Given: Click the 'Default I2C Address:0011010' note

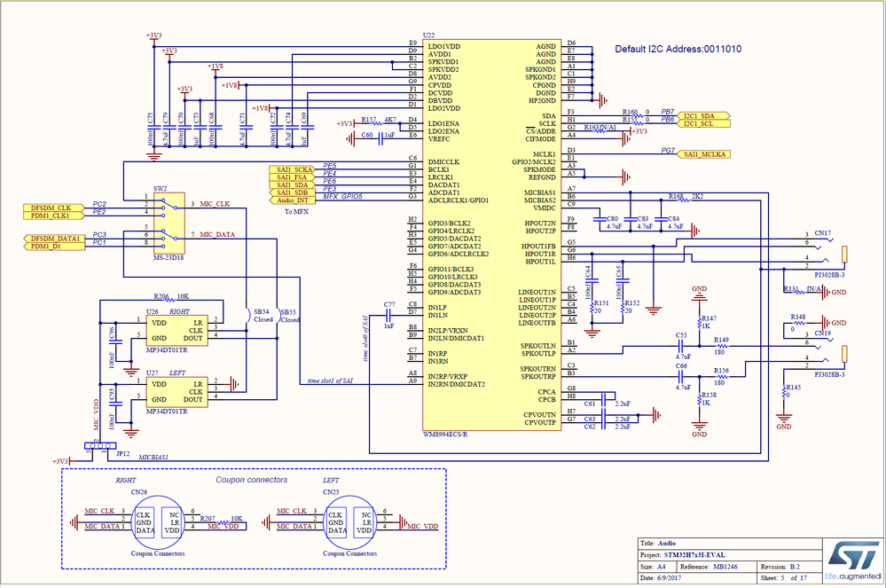Looking at the screenshot, I should point(678,49).
